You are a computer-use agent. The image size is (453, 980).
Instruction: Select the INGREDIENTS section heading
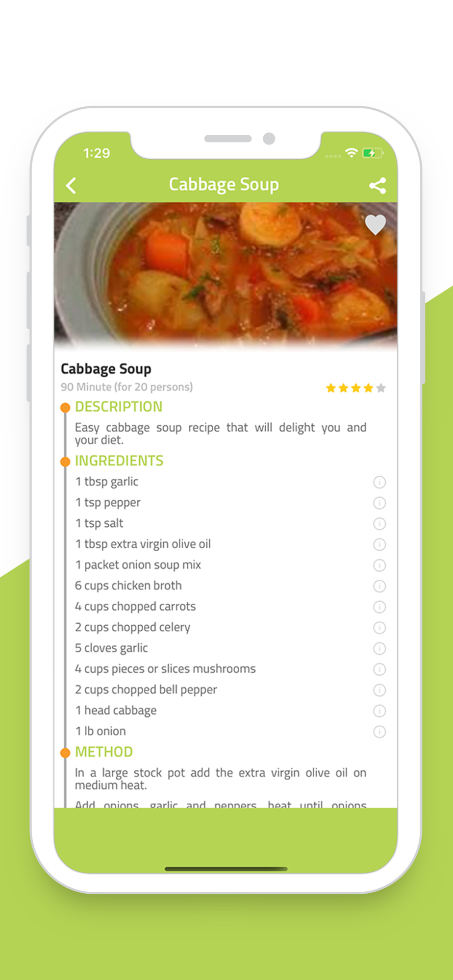tap(119, 461)
